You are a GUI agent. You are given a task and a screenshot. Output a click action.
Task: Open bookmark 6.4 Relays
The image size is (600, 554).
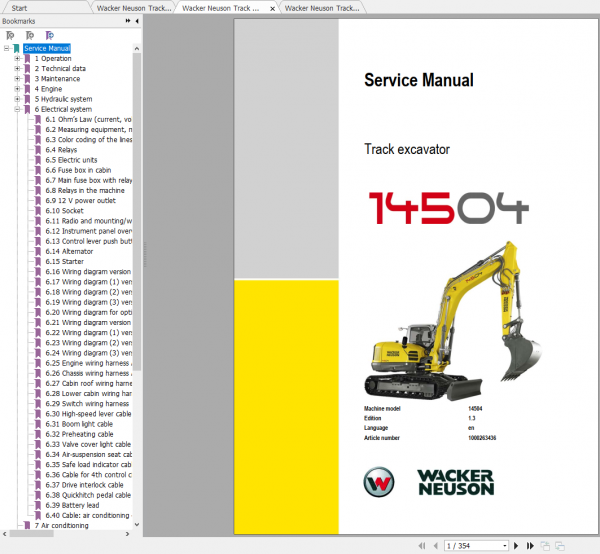[61, 150]
